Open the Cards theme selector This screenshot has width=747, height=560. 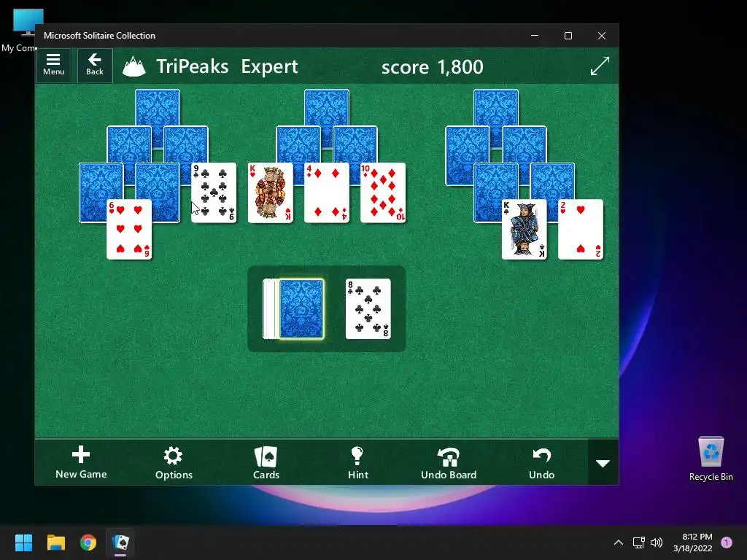pos(266,462)
